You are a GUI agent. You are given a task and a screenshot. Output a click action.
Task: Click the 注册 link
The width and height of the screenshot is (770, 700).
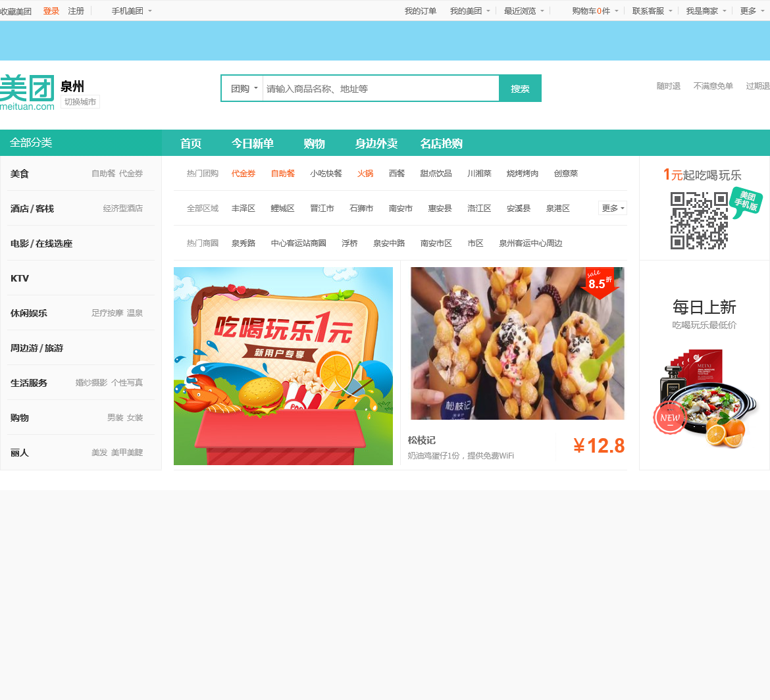point(76,11)
